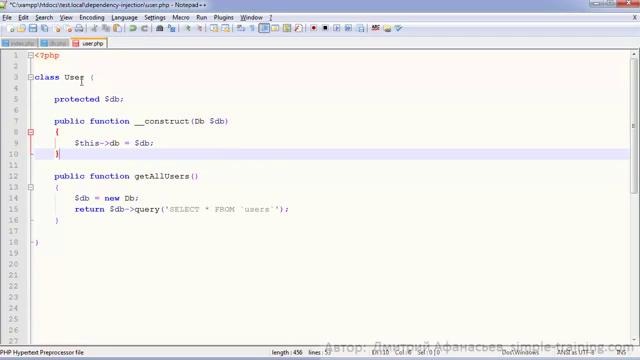This screenshot has height=360, width=640.
Task: Save all files with the Save All icon
Action: click(x=44, y=28)
